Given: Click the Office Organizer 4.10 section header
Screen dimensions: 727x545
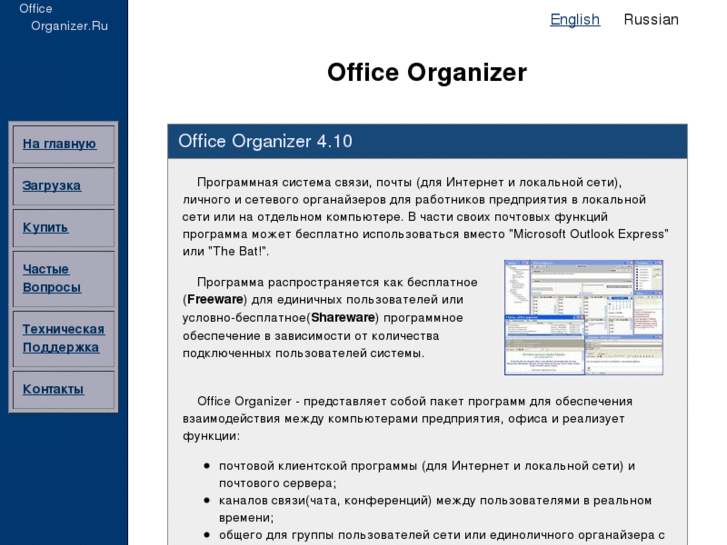Looking at the screenshot, I should (x=427, y=141).
